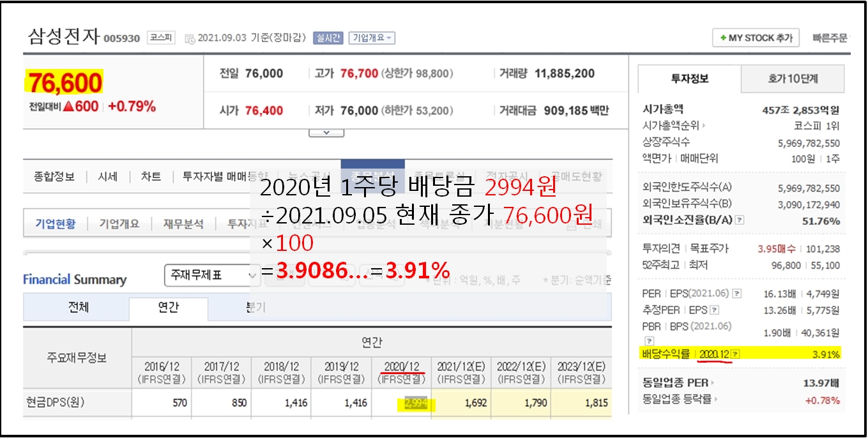Open the 투자자별 매매동향 tab

224,177
